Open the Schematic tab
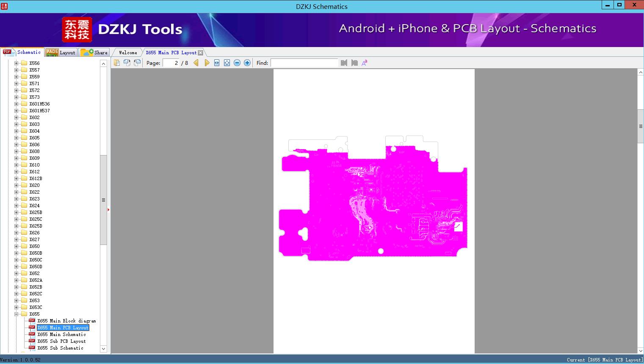This screenshot has height=364, width=644. 22,52
